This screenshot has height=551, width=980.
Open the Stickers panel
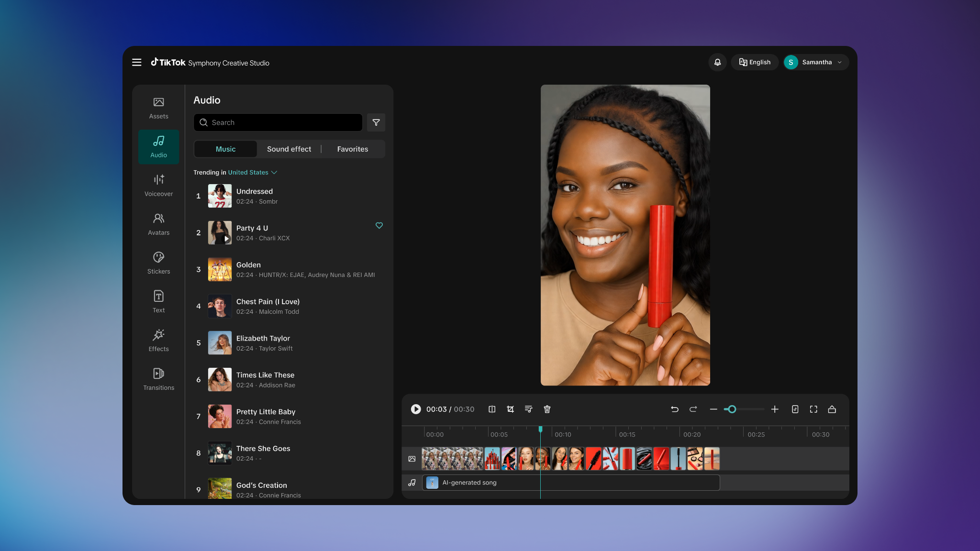tap(158, 263)
